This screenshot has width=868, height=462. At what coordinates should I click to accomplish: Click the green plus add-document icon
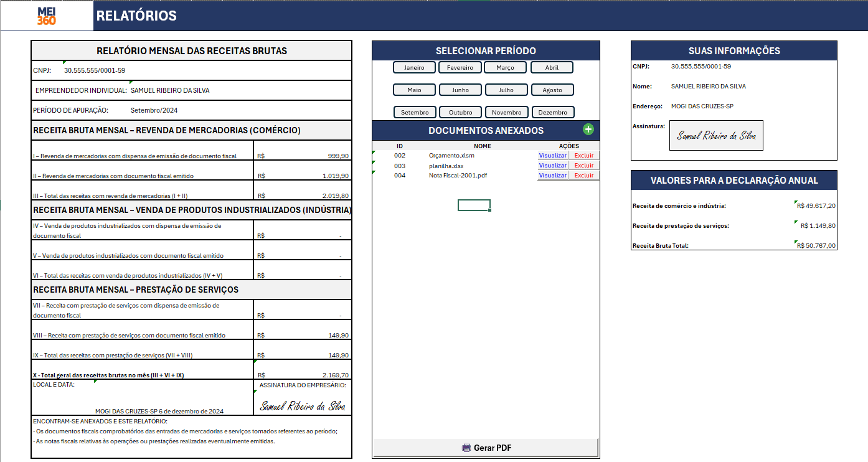(588, 130)
